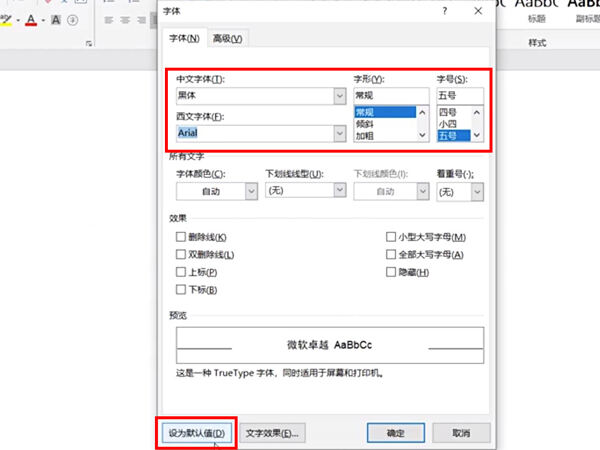Click the align right icon in ribbon
This screenshot has width=600, height=450.
(x=142, y=20)
